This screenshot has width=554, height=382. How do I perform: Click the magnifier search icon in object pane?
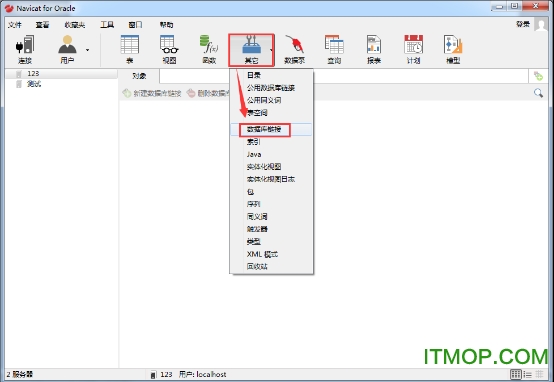coord(538,93)
